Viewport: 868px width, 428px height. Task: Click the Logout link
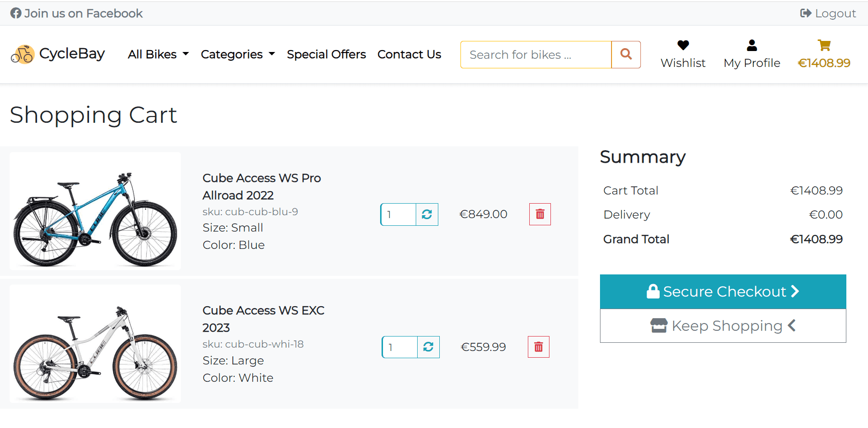click(x=828, y=13)
